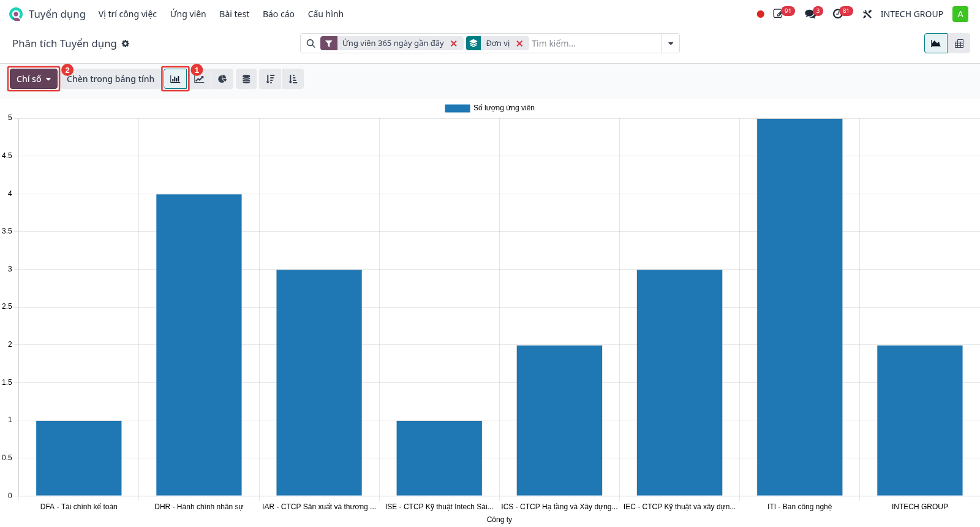Screen dimensions: 980x527
Task: Click the ITI - Ban công nghệ bar
Action: click(800, 307)
